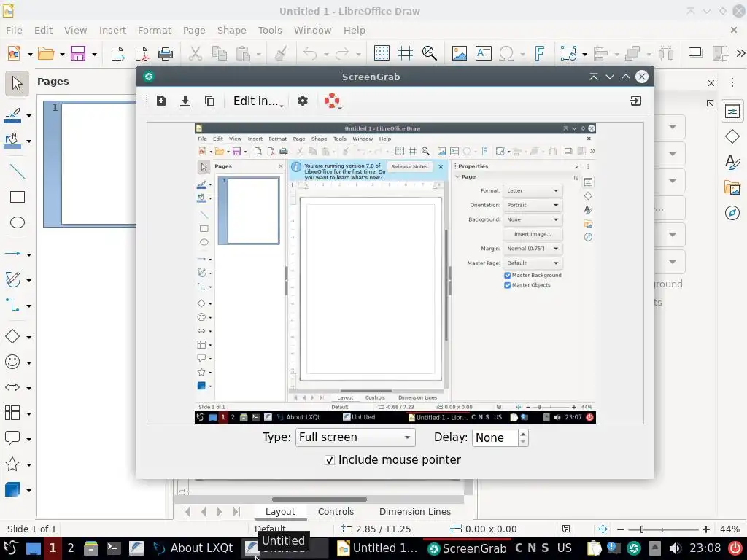The width and height of the screenshot is (747, 560).
Task: Switch to the Layout layer tab
Action: pyautogui.click(x=279, y=511)
